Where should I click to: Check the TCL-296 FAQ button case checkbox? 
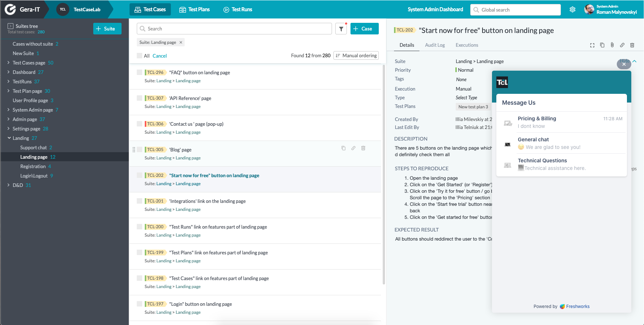click(139, 72)
